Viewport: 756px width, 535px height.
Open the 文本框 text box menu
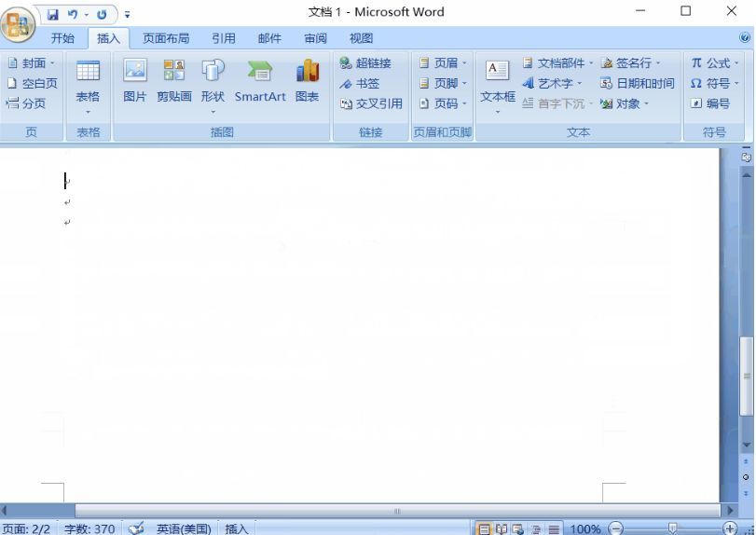click(x=498, y=87)
